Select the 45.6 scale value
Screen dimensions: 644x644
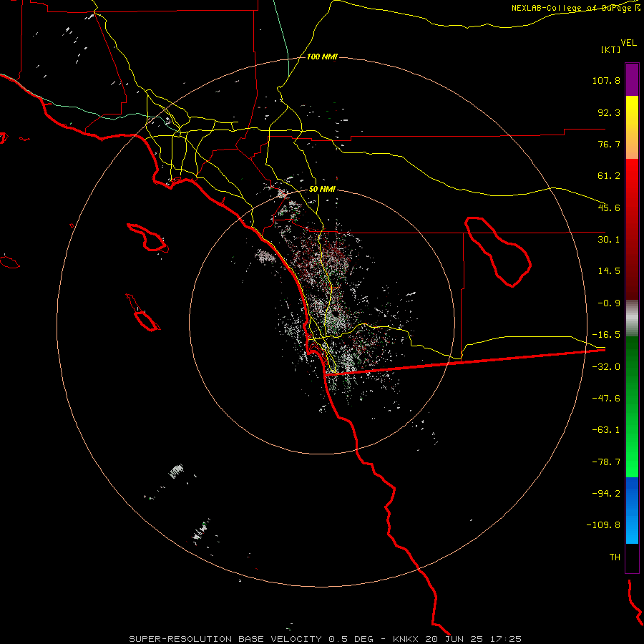(x=609, y=208)
